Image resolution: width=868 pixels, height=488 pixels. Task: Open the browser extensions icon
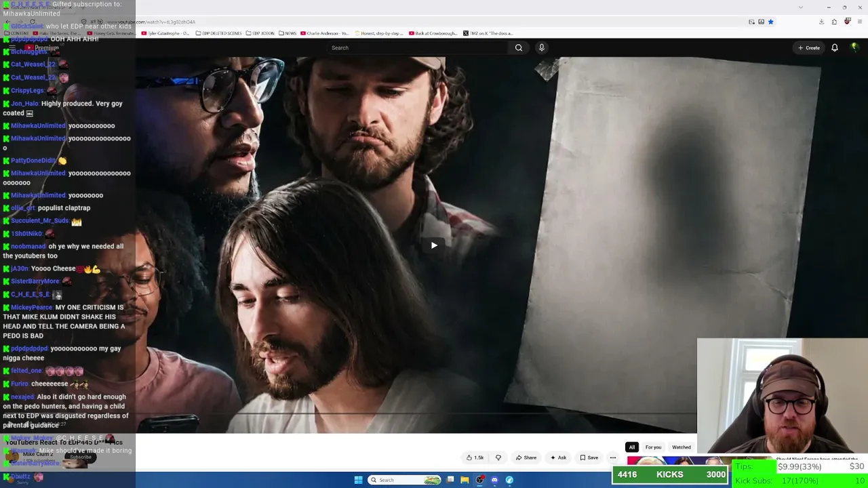click(834, 22)
